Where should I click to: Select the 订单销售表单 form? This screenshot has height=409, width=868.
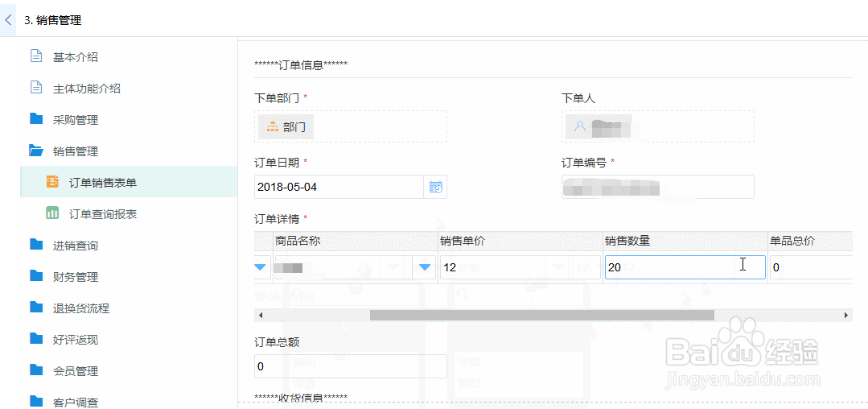[x=129, y=182]
